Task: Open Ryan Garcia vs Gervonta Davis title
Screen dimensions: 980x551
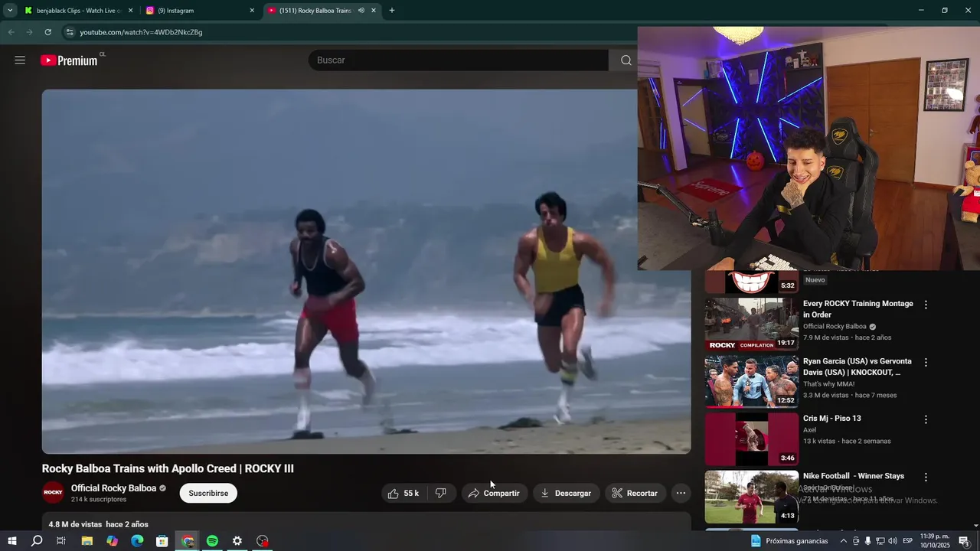Action: click(857, 367)
